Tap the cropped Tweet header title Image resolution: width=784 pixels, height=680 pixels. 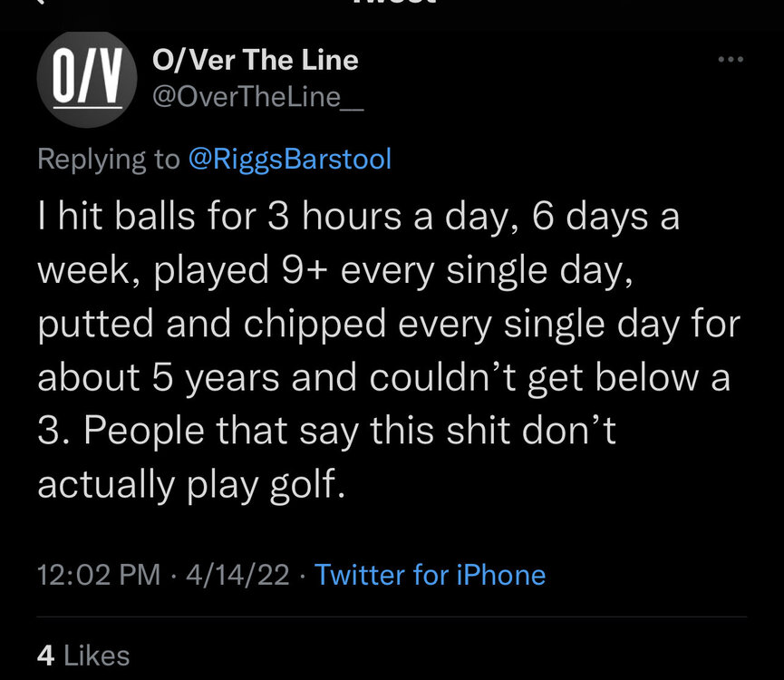(x=392, y=3)
